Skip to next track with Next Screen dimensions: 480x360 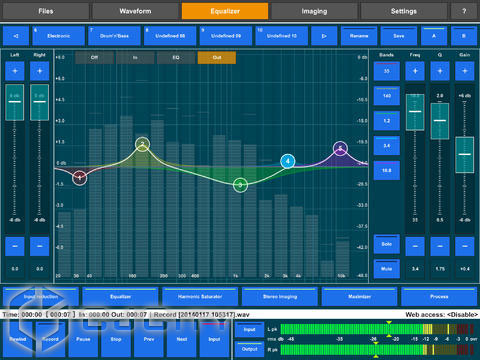tap(182, 339)
